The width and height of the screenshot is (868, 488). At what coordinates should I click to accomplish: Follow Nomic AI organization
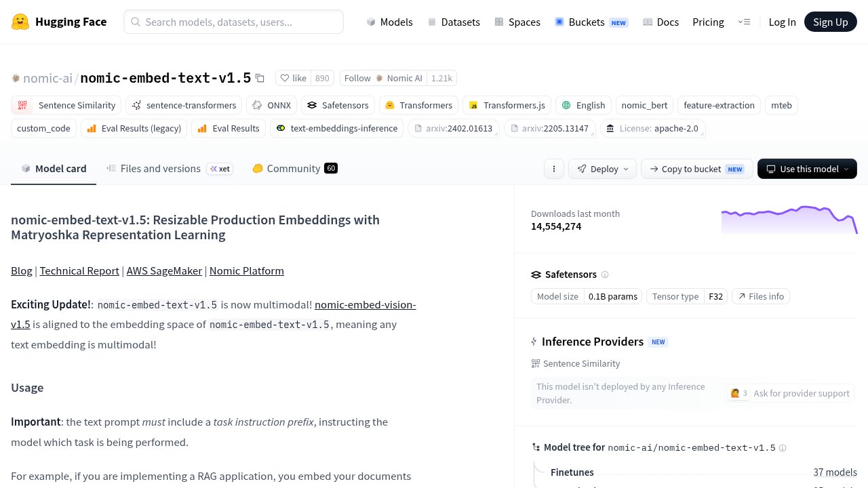coord(383,78)
